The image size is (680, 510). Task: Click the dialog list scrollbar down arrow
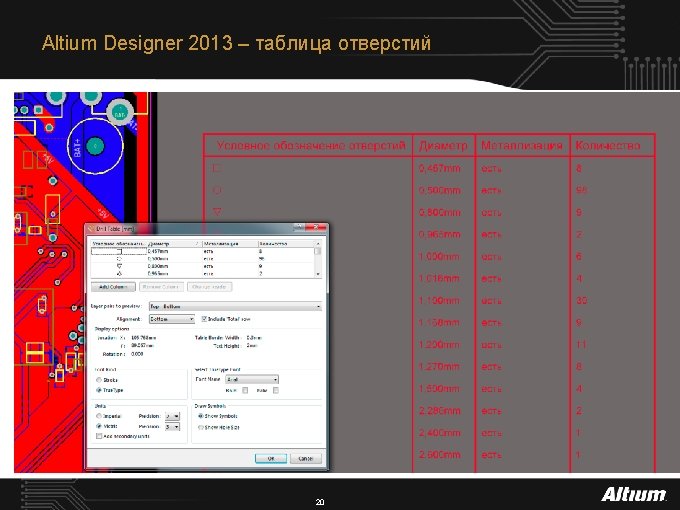(x=318, y=274)
